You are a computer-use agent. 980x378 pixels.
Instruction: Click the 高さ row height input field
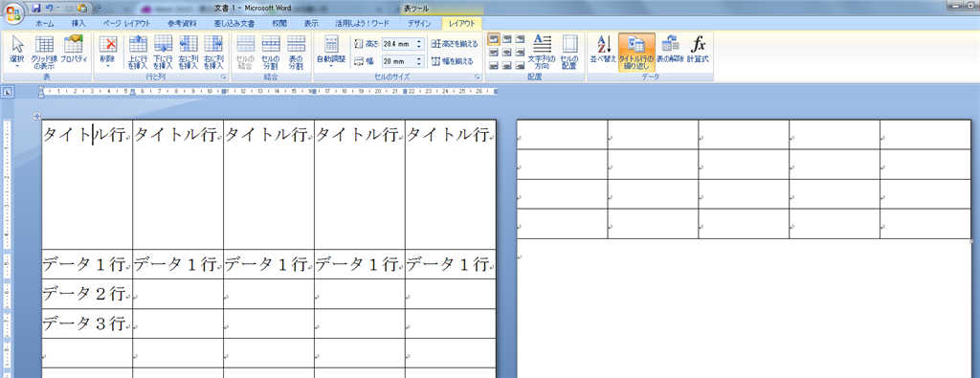[398, 44]
